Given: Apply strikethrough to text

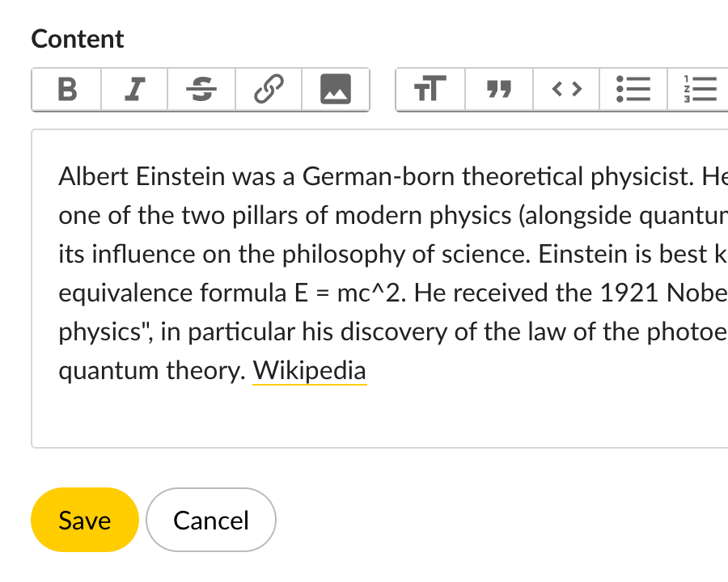Looking at the screenshot, I should (201, 89).
